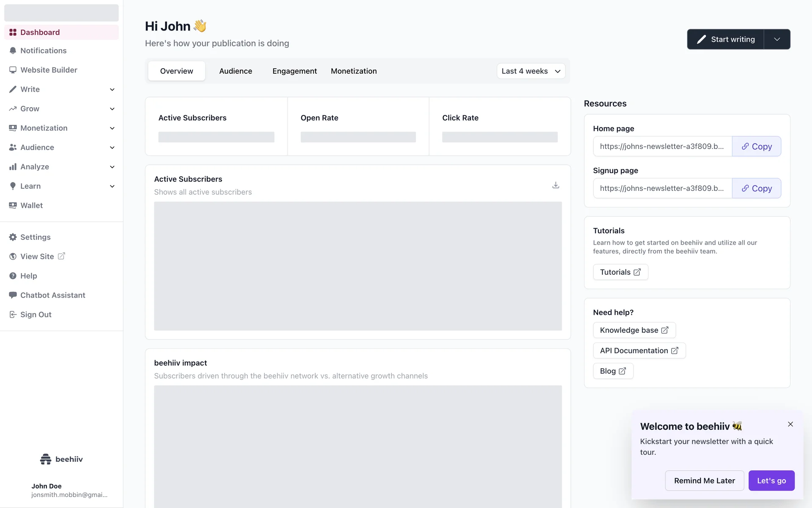
Task: Open Website Builder from sidebar icon
Action: [13, 70]
